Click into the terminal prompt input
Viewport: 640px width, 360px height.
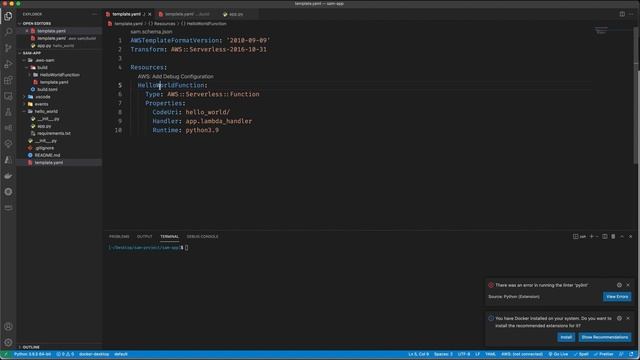[x=187, y=248]
